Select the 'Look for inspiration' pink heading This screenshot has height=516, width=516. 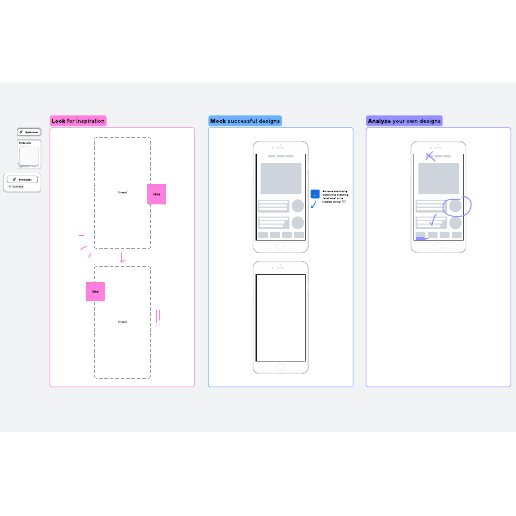coord(78,121)
